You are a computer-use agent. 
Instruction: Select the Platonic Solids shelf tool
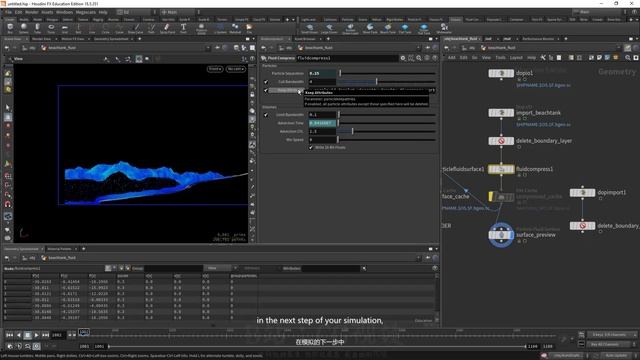click(x=201, y=28)
